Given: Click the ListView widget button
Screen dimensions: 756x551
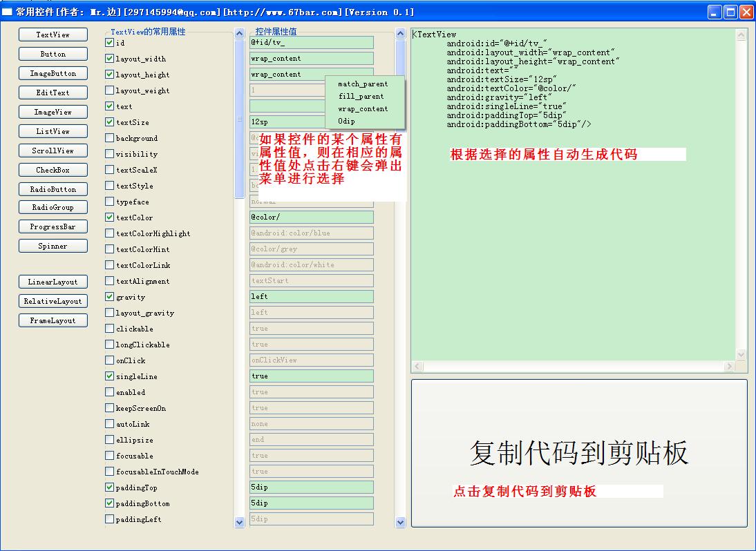Looking at the screenshot, I should click(53, 131).
